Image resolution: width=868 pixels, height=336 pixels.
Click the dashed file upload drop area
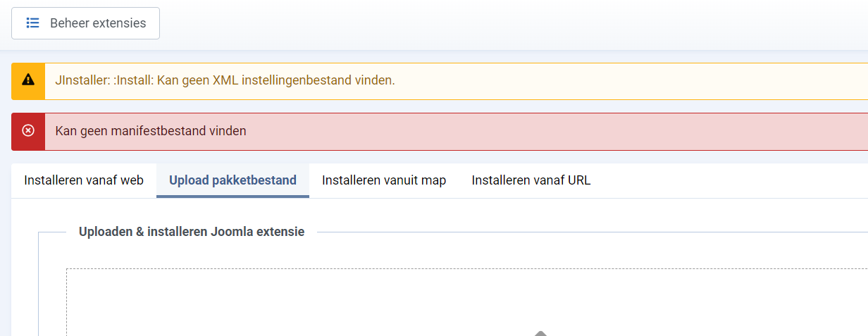(467, 302)
